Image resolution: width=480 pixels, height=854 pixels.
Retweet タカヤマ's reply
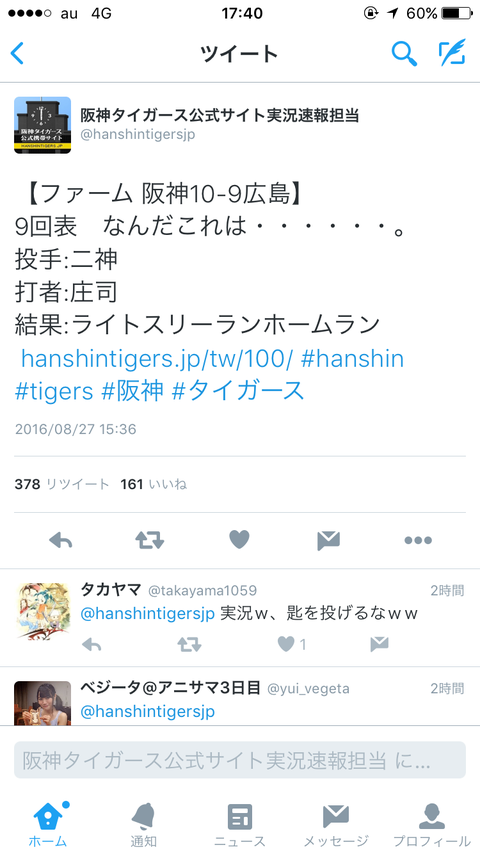coord(190,645)
